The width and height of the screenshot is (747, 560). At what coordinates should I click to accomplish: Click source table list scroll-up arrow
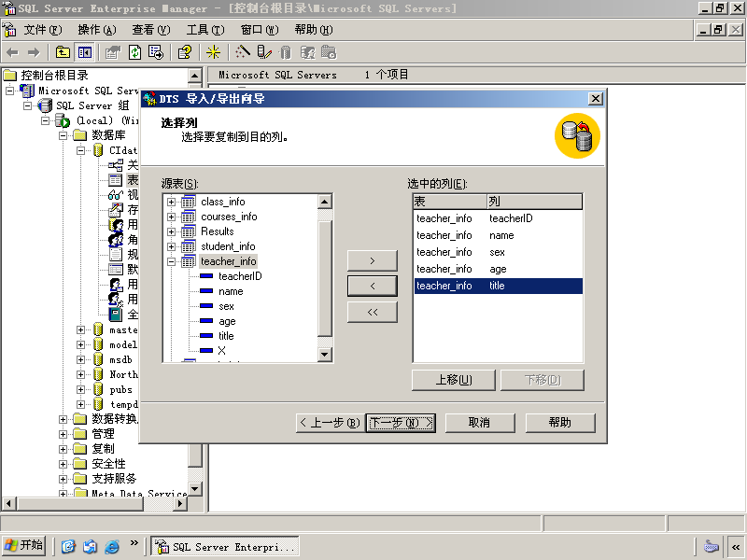pos(324,202)
